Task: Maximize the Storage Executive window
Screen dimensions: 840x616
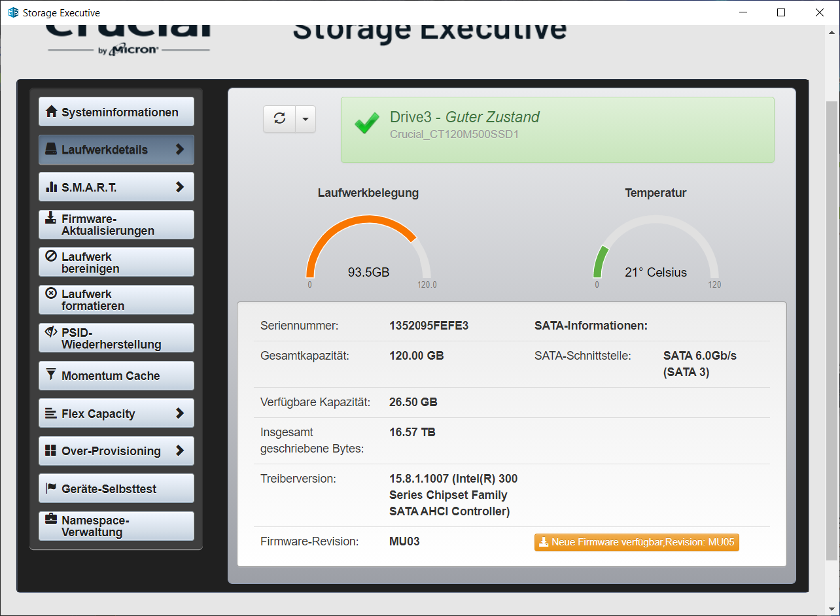Action: [x=781, y=12]
